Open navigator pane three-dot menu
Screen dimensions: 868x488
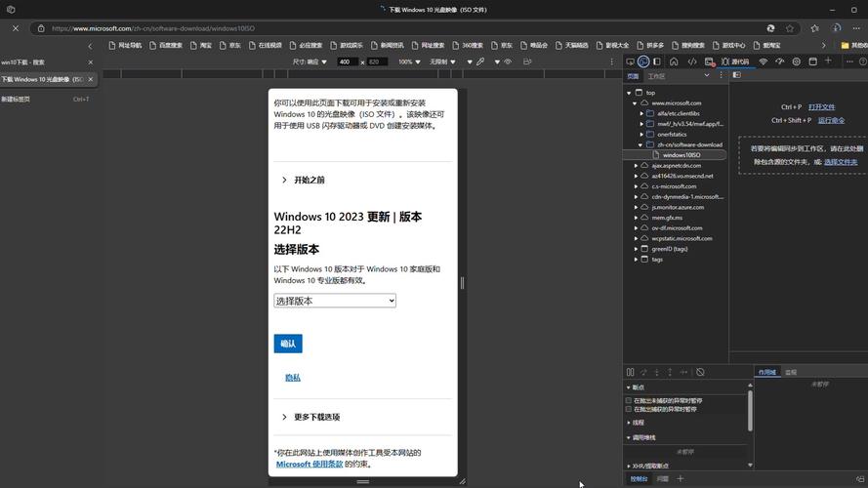721,75
